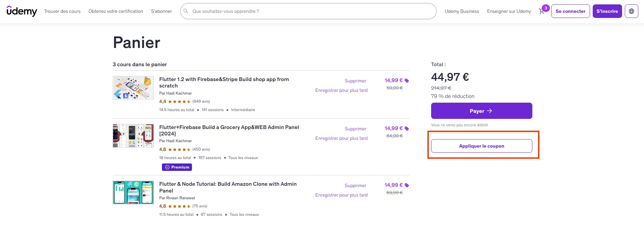
Task: Save Grocery App course for later
Action: [x=341, y=138]
